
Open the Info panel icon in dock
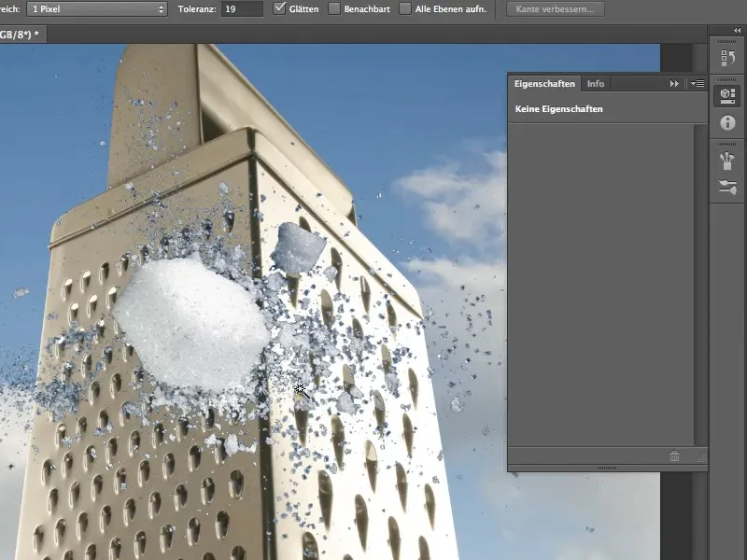(727, 122)
